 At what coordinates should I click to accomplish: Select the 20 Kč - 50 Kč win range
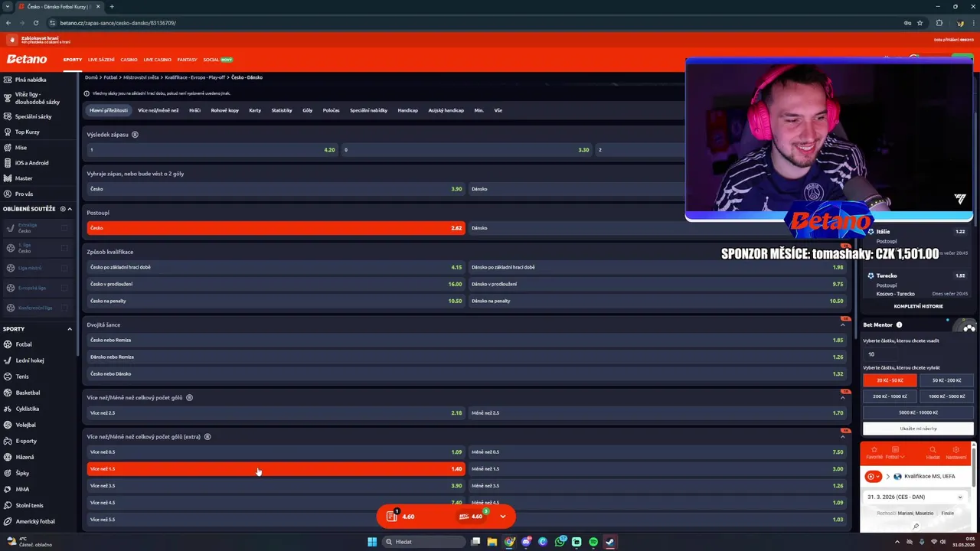tap(890, 380)
